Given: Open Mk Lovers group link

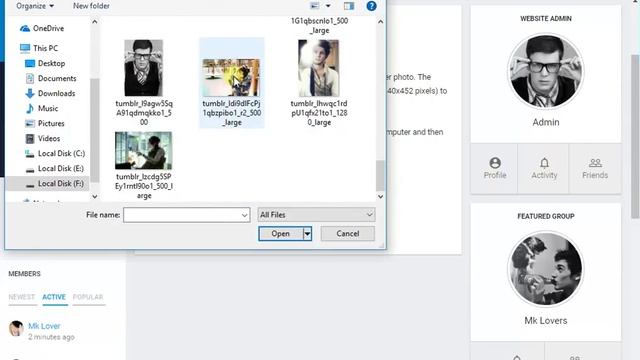Looking at the screenshot, I should [546, 320].
